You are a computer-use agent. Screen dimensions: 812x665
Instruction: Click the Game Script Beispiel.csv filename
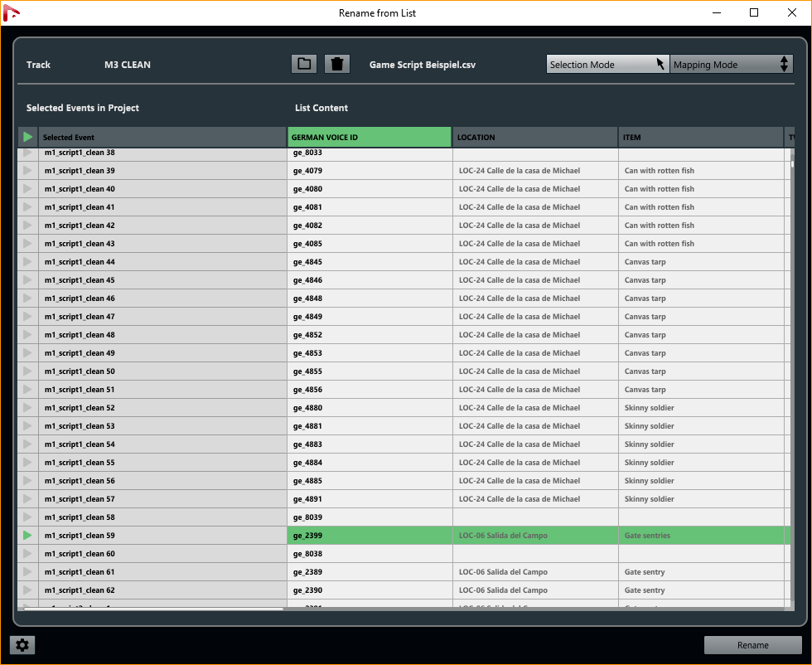coord(422,65)
